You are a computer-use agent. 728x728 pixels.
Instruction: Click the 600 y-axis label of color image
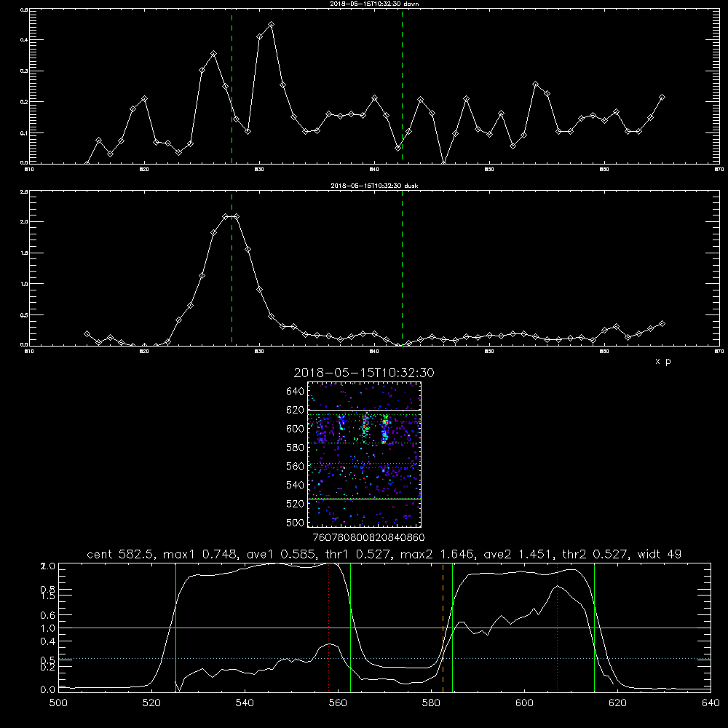[296, 429]
